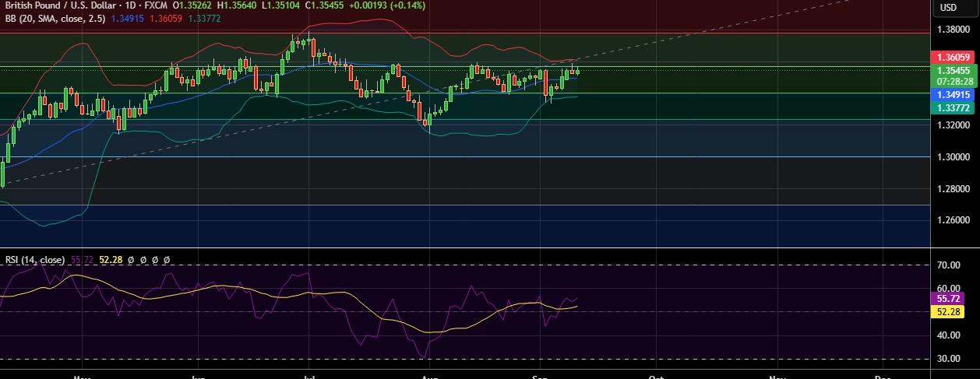Click 40.00 on the RSI scale
This screenshot has width=980, height=379.
click(949, 335)
